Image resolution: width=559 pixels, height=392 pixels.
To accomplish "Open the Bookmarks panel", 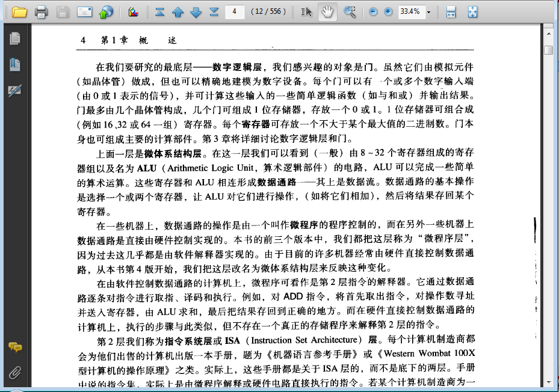I will pyautogui.click(x=15, y=64).
